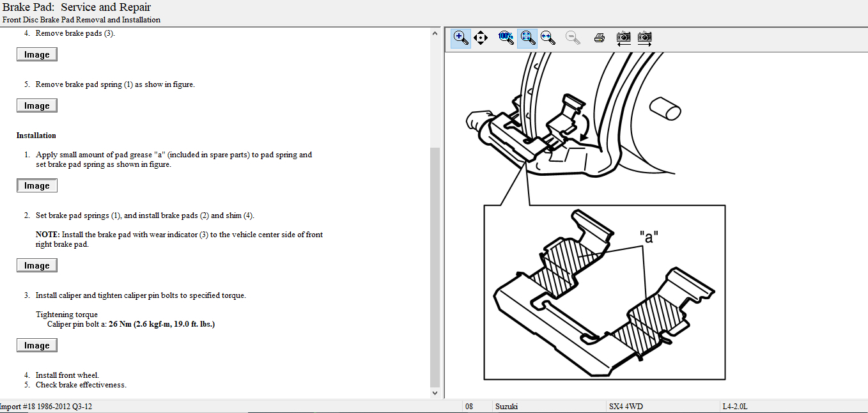Click the '08' year status bar entry
868x413 pixels.
(469, 407)
